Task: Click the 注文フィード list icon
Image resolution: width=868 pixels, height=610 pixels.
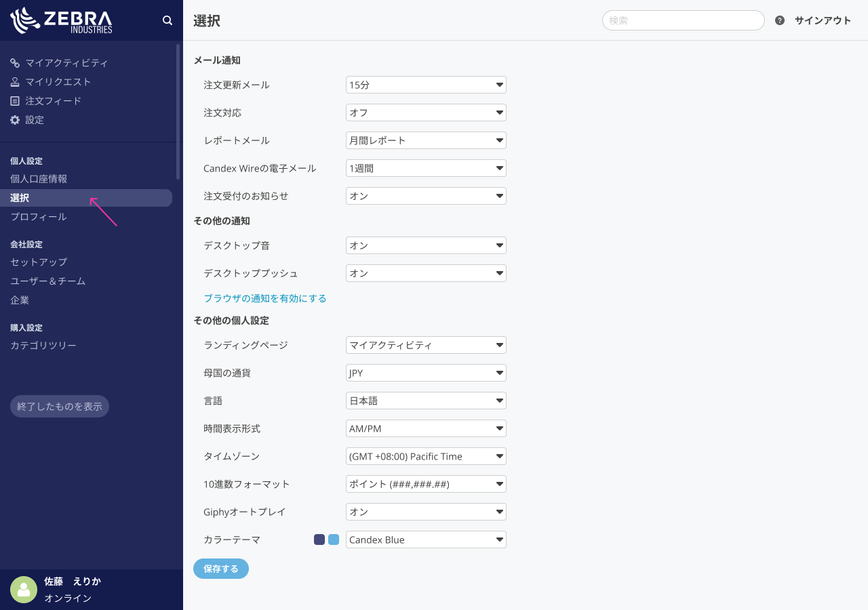Action: 15,101
